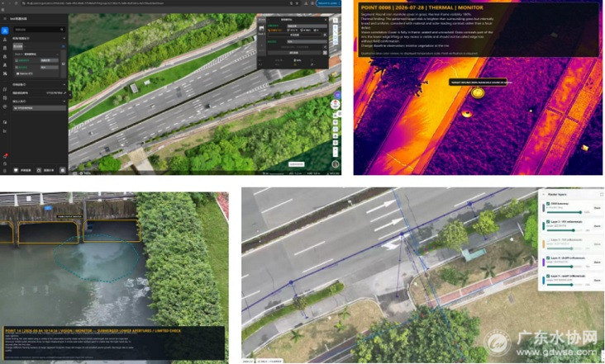
Task: Click the expand icon in Raster layers header
Action: click(601, 195)
